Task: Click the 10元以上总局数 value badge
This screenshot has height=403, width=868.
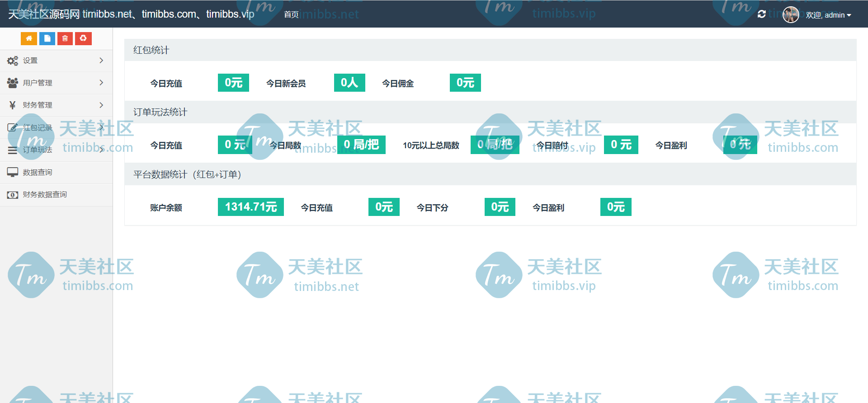Action: coord(495,145)
